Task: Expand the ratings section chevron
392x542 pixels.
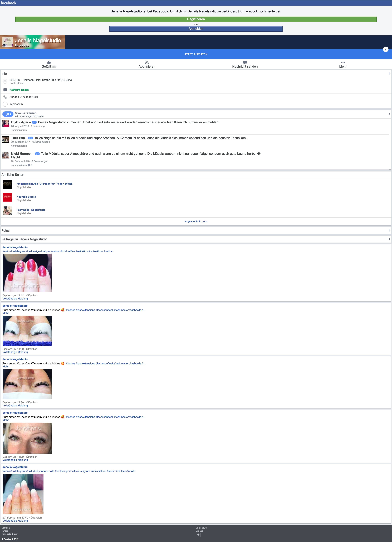Action: point(389,114)
